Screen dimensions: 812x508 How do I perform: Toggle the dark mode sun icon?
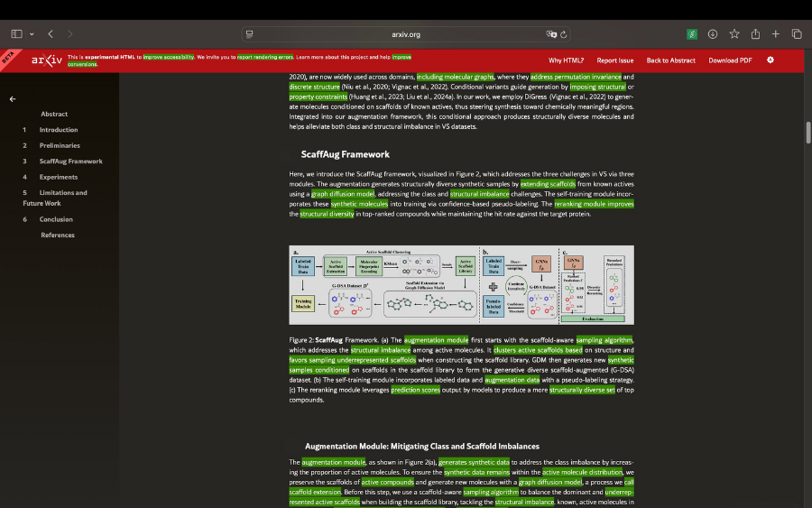770,60
